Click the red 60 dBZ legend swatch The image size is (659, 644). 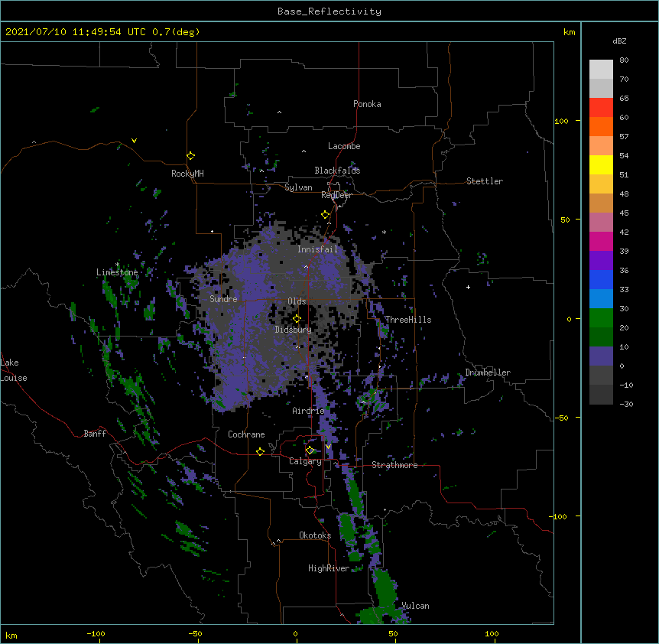pyautogui.click(x=601, y=108)
